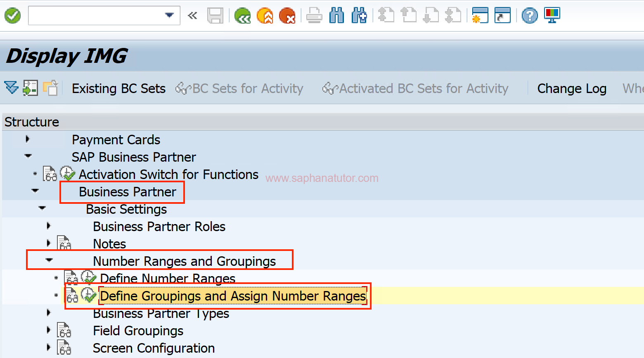Image resolution: width=644 pixels, height=358 pixels.
Task: Click the Previous Page icon
Action: (x=409, y=16)
